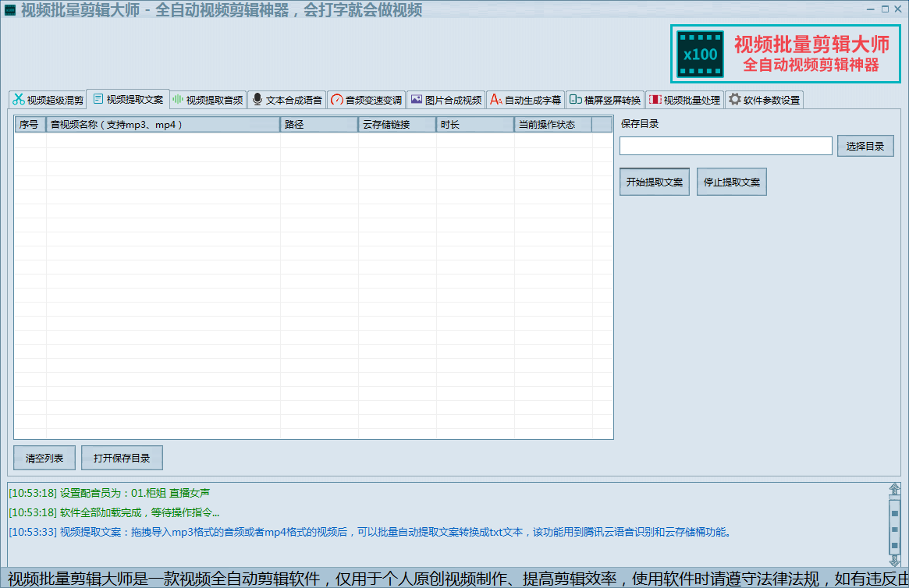Click the 云存储链接 column header

pyautogui.click(x=397, y=125)
